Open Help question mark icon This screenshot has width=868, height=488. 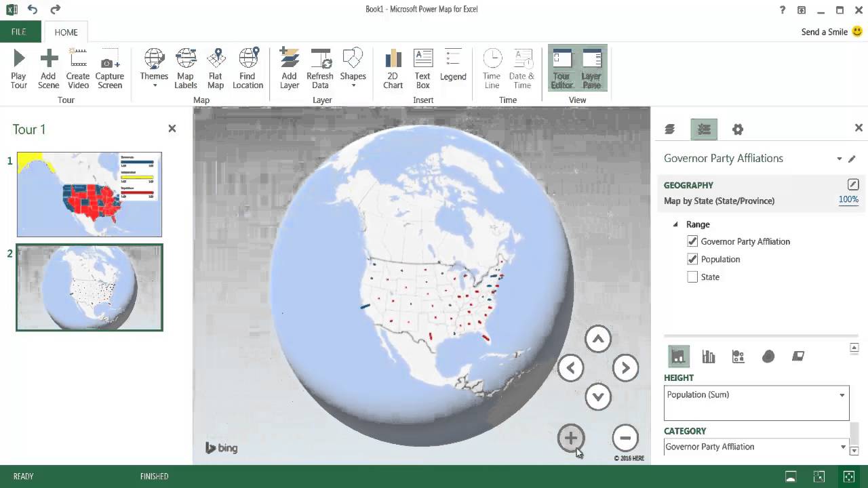[782, 10]
